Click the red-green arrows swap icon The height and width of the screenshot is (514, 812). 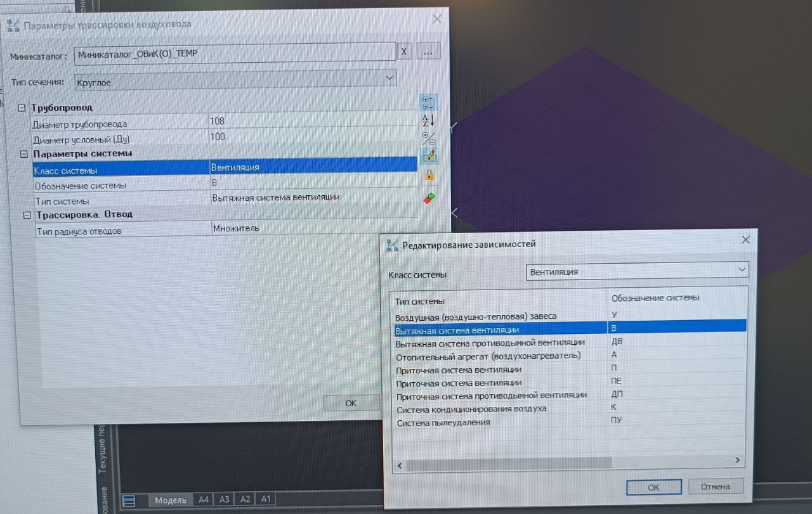click(429, 199)
